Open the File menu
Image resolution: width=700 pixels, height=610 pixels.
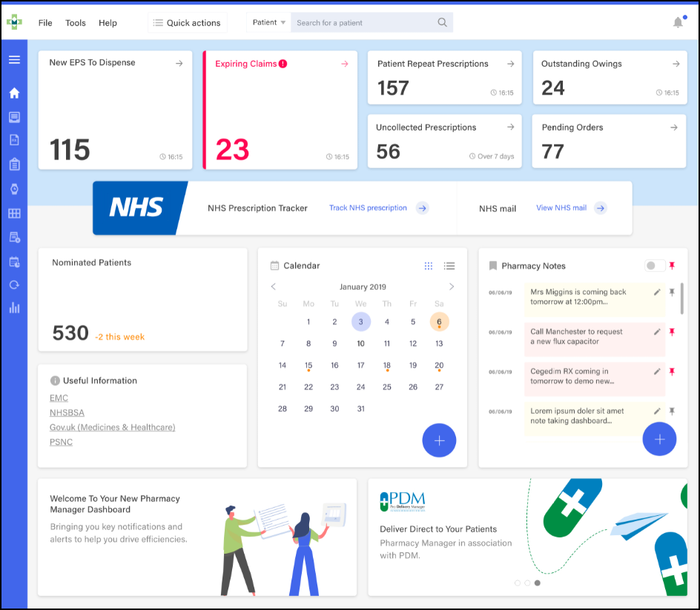point(45,23)
